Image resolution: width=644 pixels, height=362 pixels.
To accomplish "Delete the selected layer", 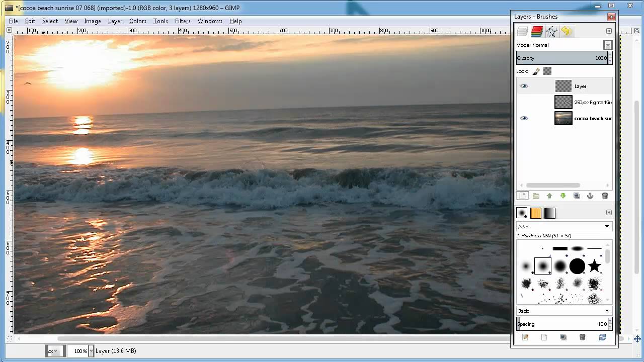I will [605, 196].
